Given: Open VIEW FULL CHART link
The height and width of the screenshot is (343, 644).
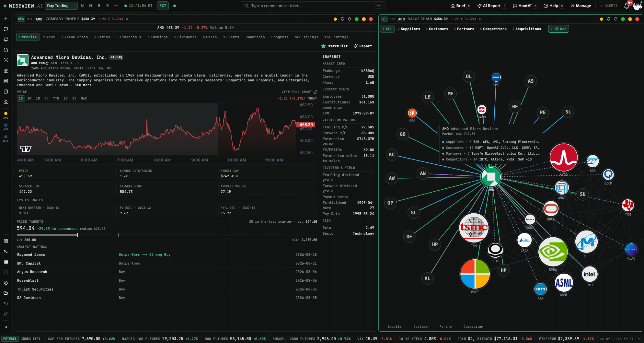Looking at the screenshot, I should (x=299, y=92).
